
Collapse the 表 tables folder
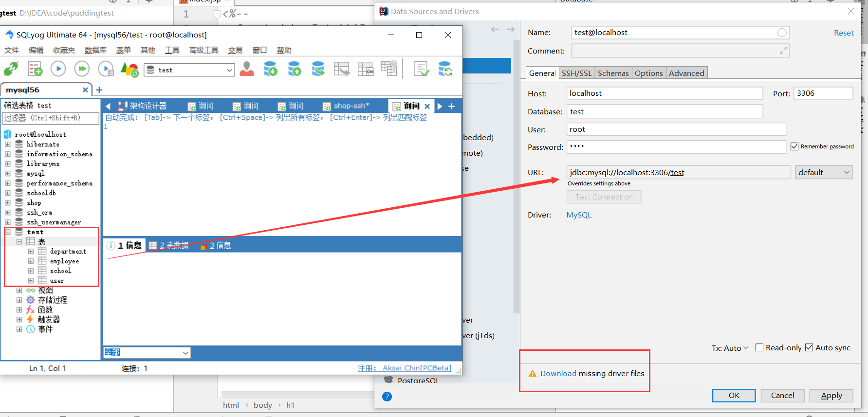(x=19, y=242)
